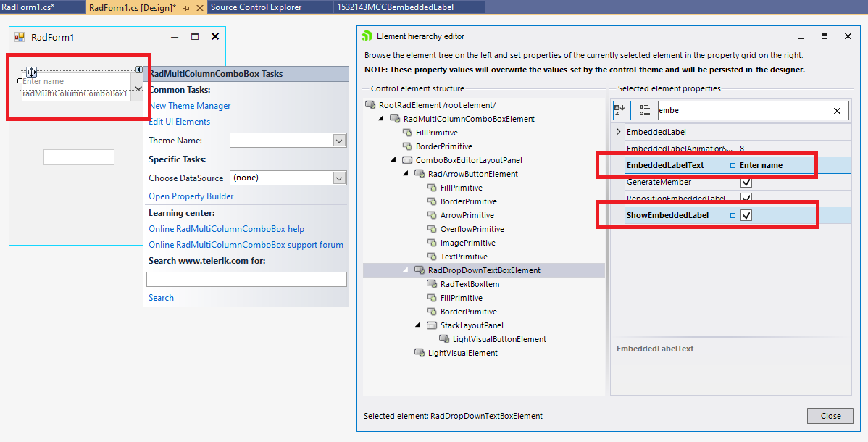Open the Choose DataSource dropdown

pyautogui.click(x=340, y=178)
